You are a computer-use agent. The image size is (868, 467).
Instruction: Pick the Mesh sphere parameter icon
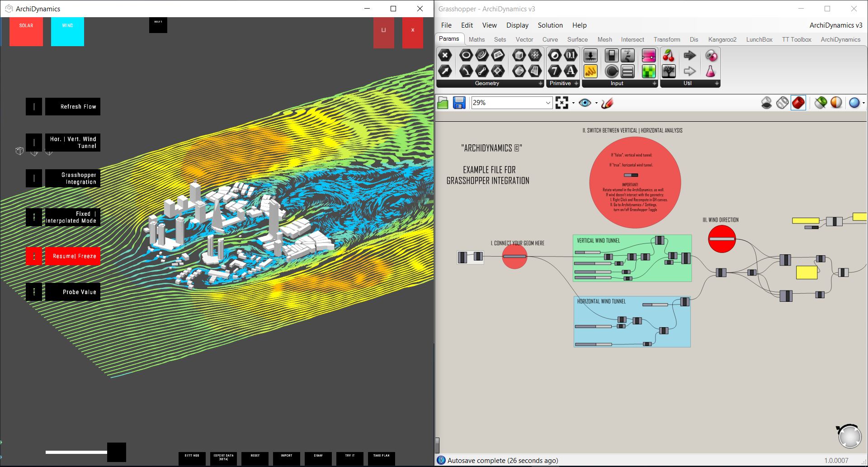click(x=535, y=55)
